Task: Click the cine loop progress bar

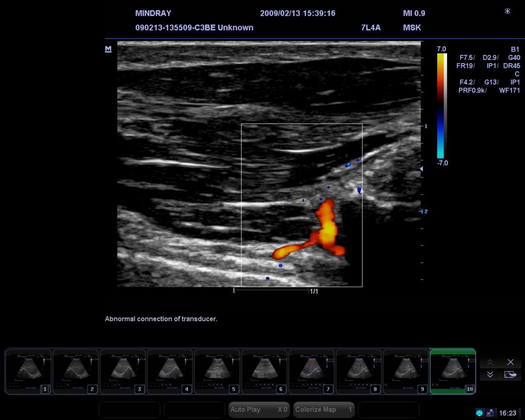Action: click(271, 290)
